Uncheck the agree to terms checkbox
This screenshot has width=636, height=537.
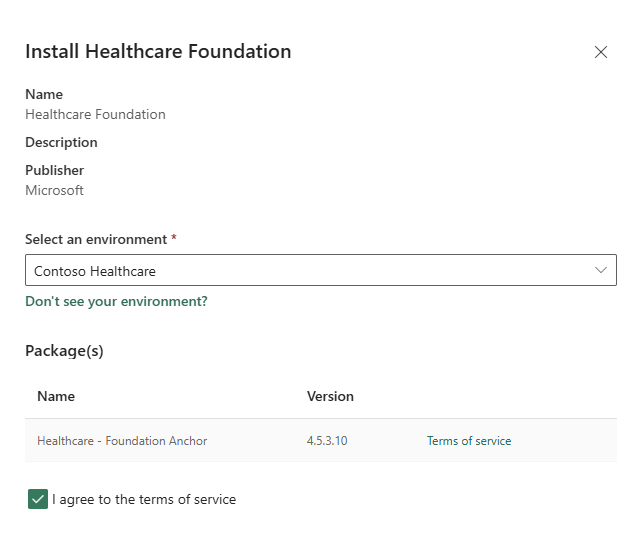(x=38, y=499)
